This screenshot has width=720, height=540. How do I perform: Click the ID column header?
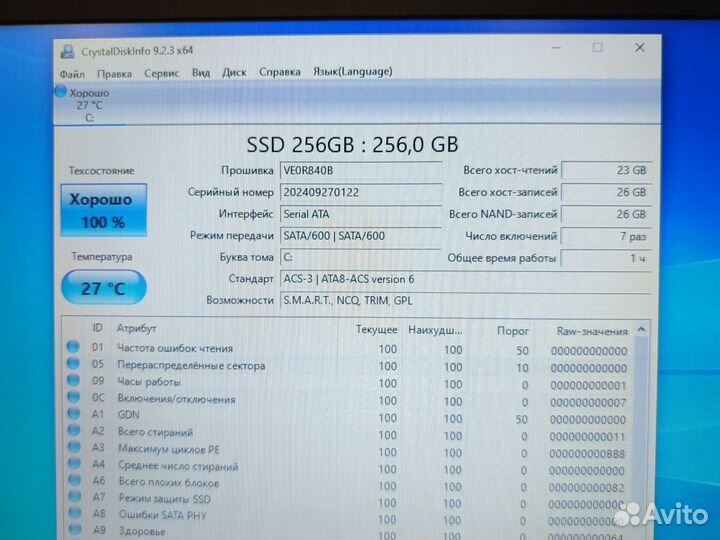click(x=97, y=328)
